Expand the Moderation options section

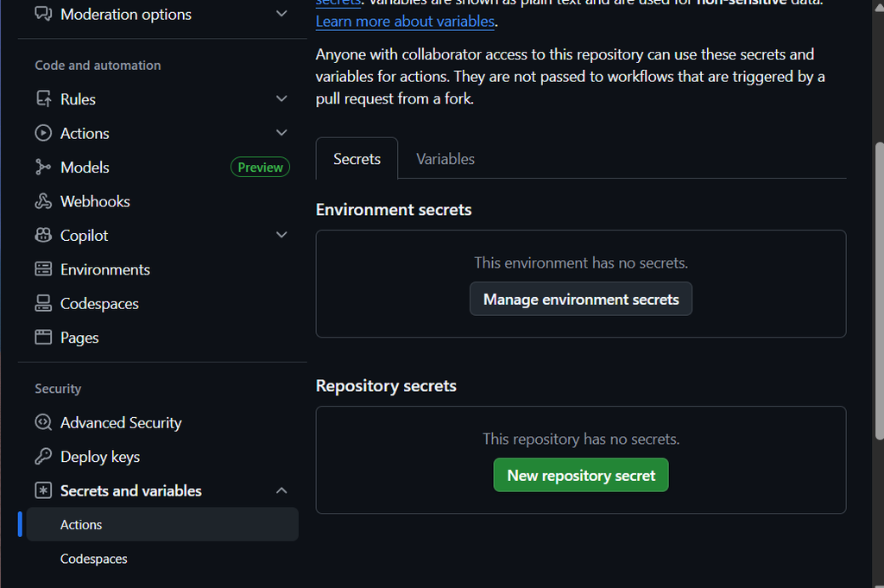coord(281,14)
